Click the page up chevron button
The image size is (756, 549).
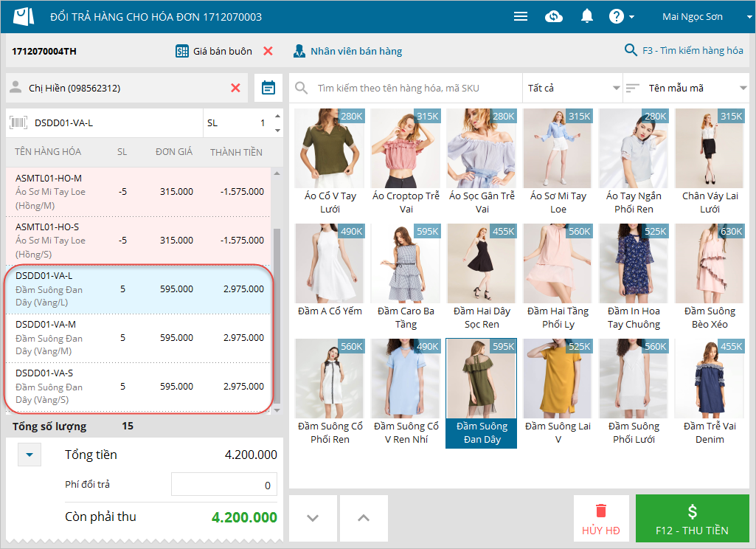point(364,518)
